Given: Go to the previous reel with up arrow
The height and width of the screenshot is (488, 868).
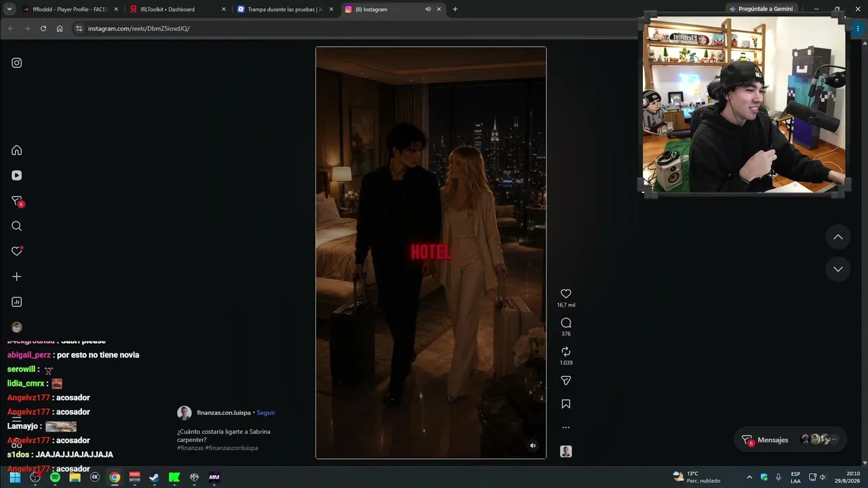Looking at the screenshot, I should point(838,237).
